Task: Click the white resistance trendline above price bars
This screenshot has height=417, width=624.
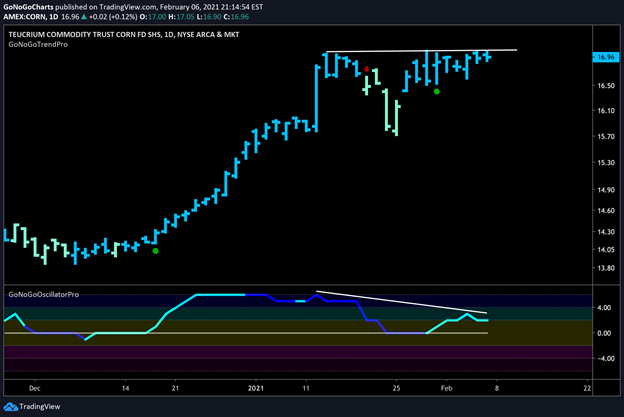Action: tap(421, 51)
